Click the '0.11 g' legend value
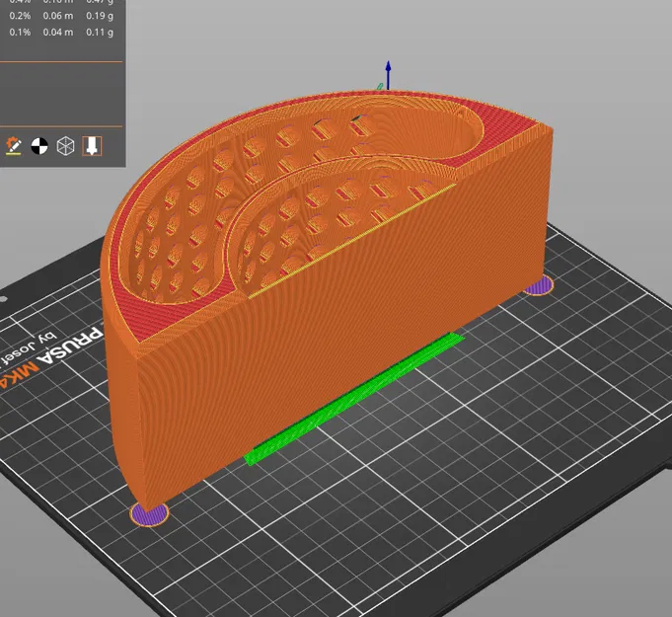Screen dimensions: 672x617 coord(100,33)
